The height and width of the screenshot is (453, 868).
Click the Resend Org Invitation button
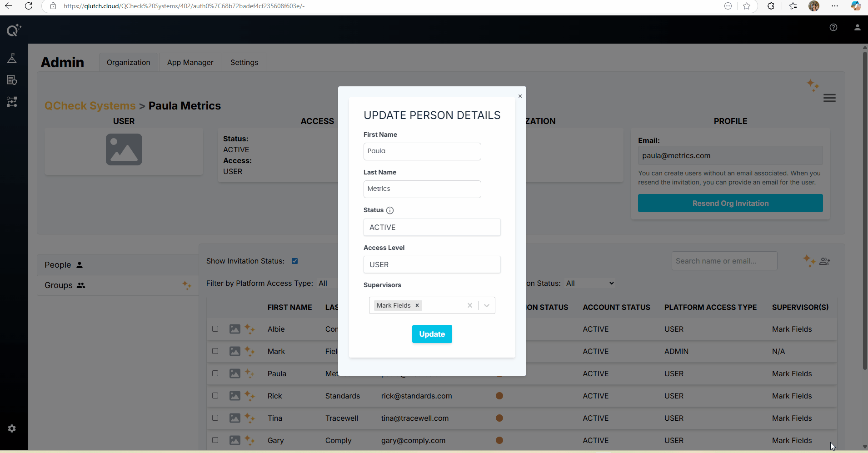click(730, 203)
